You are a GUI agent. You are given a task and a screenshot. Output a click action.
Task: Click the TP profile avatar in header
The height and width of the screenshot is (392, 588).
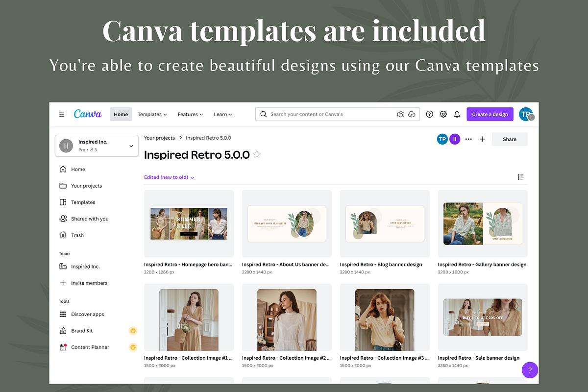(526, 114)
